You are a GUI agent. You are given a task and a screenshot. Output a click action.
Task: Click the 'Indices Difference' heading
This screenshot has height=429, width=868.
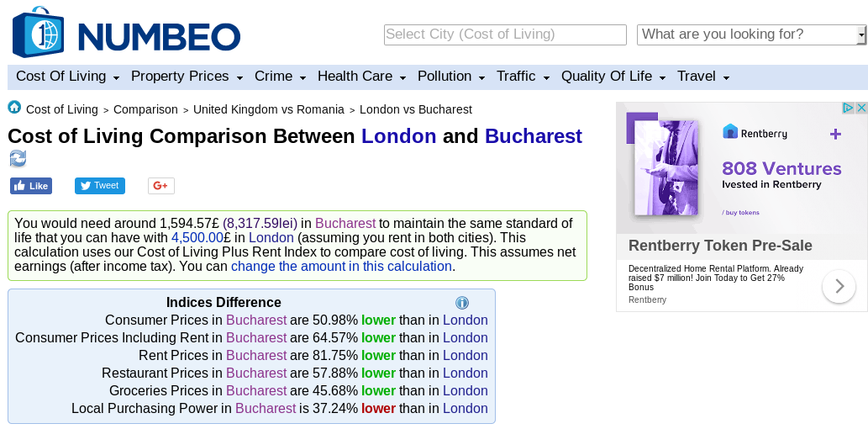224,303
